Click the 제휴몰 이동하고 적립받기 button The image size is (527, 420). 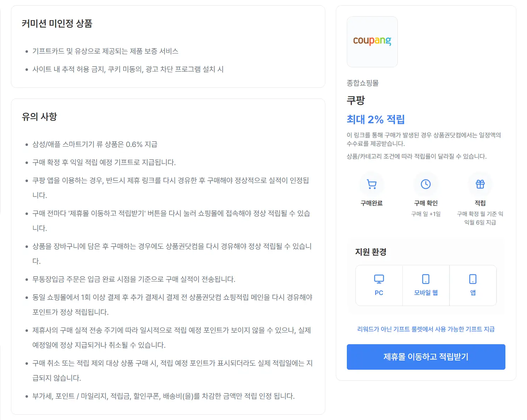[426, 357]
